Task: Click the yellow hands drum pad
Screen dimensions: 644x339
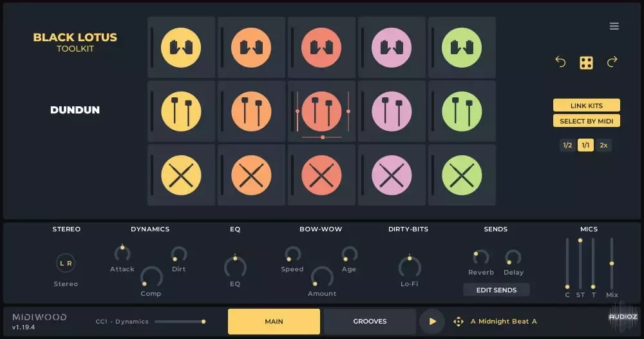Action: pos(181,48)
